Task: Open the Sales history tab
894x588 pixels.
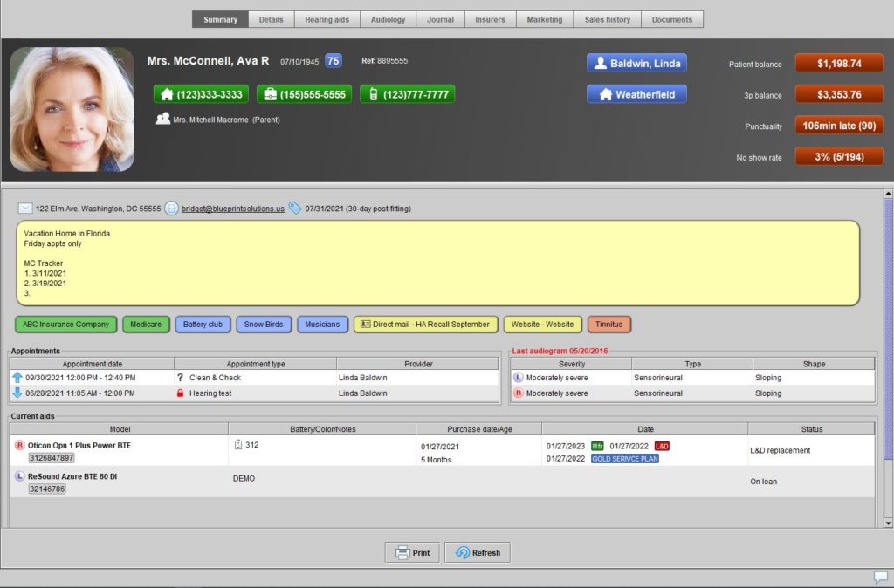Action: (608, 18)
